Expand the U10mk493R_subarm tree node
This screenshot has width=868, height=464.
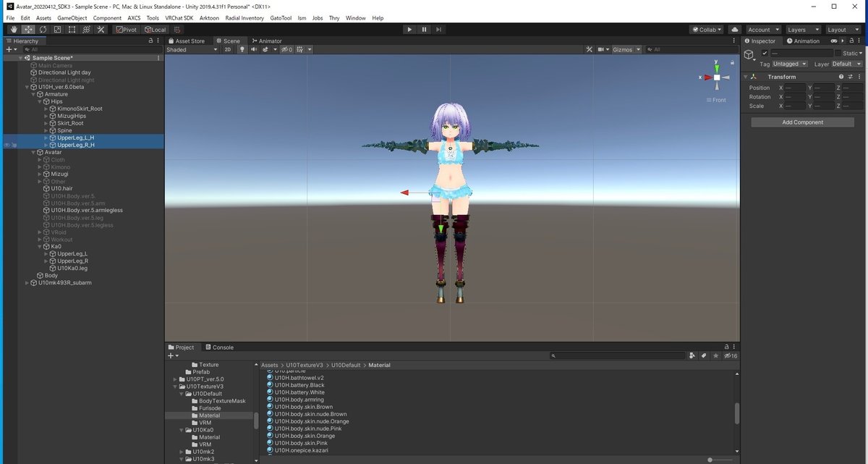point(27,282)
